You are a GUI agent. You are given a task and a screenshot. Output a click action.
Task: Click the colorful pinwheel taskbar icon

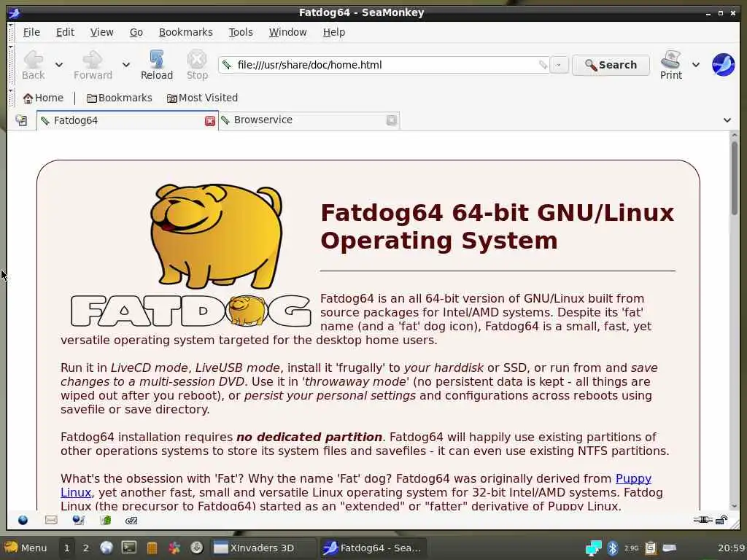174,548
